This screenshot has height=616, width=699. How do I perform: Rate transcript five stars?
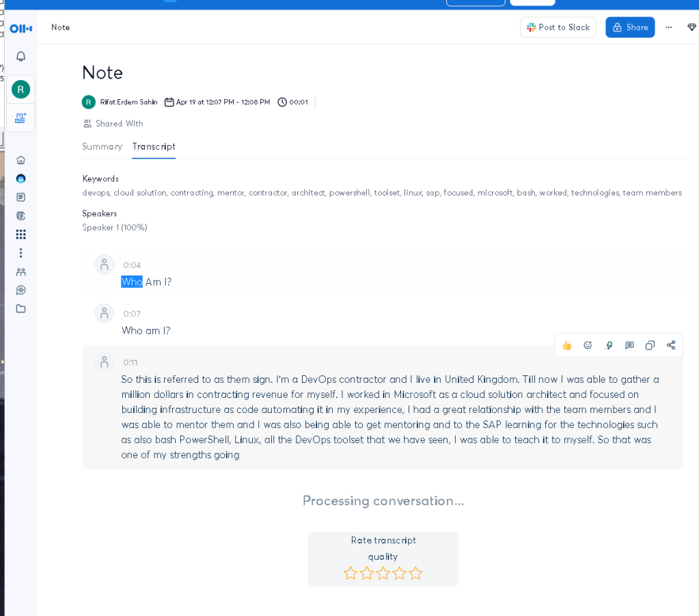point(415,573)
